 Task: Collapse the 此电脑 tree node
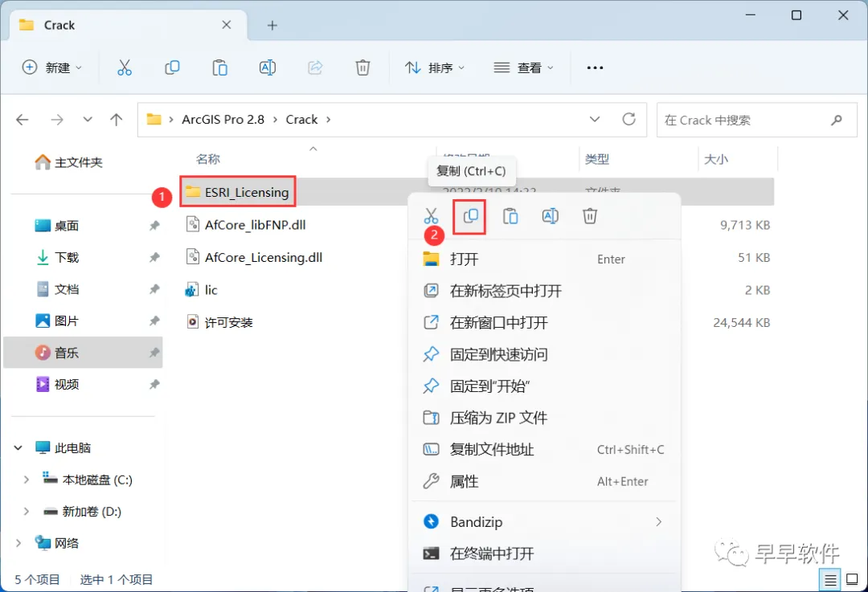[18, 447]
